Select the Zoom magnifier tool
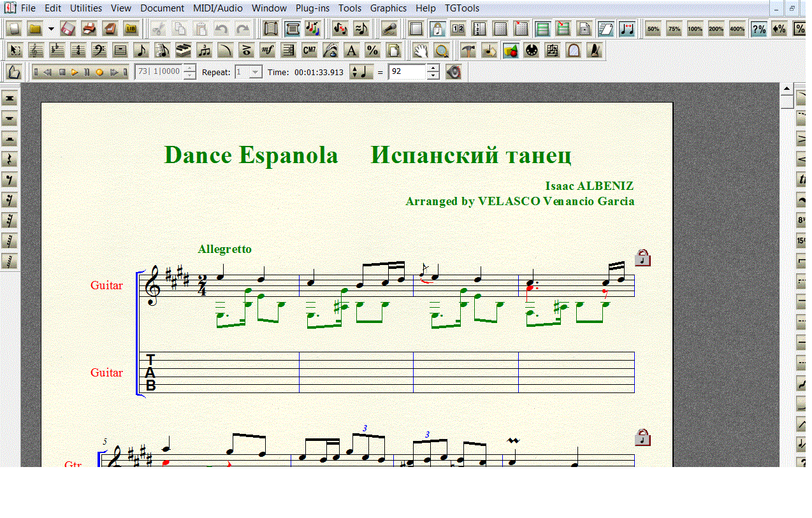 pos(440,51)
